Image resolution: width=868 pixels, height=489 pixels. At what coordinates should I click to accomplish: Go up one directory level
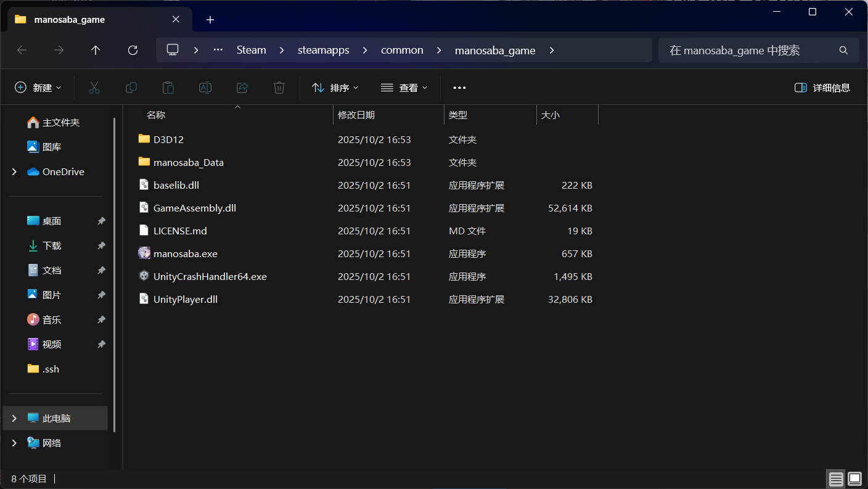tap(96, 50)
